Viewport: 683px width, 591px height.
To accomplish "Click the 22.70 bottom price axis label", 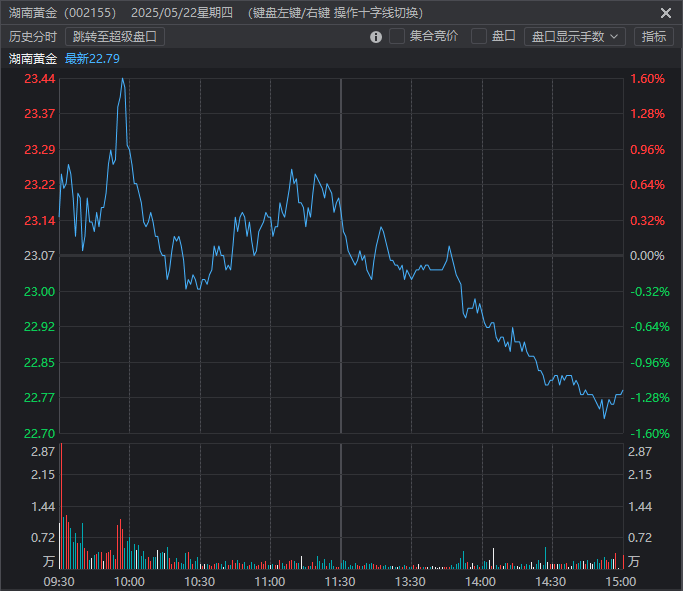I will point(40,433).
